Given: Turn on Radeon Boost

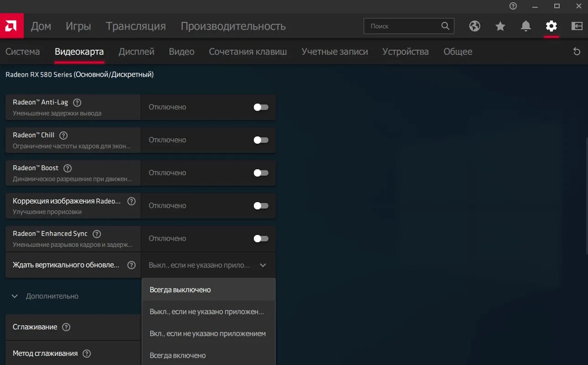Looking at the screenshot, I should point(260,173).
